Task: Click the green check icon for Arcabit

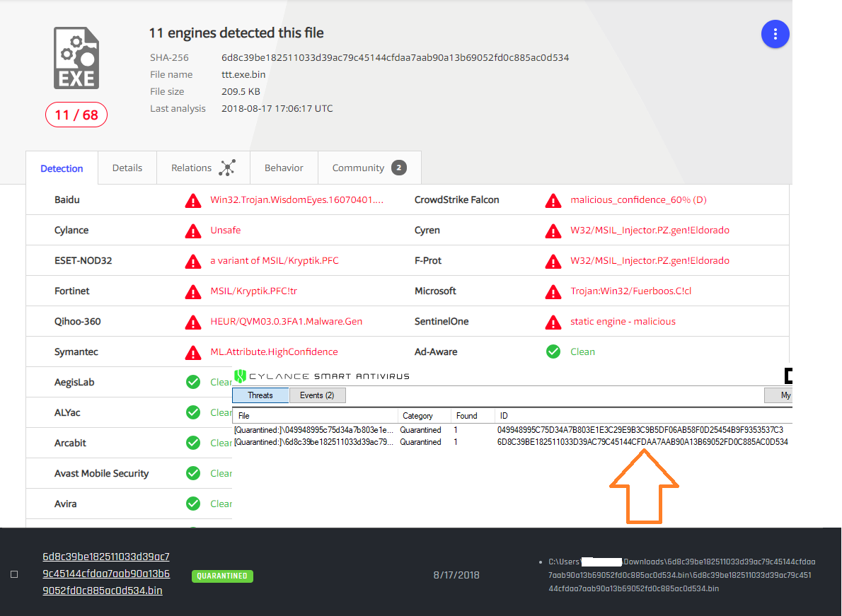Action: [x=192, y=443]
